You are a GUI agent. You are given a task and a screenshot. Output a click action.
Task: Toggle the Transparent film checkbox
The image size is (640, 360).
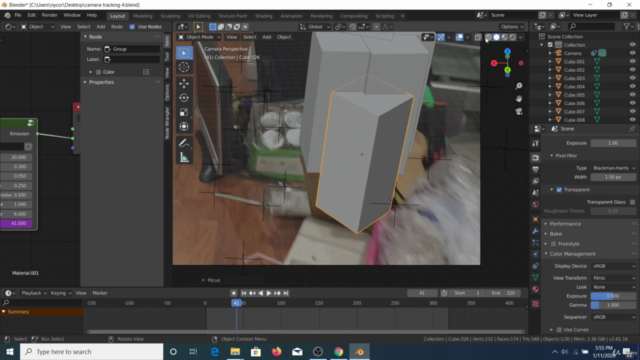pos(559,190)
